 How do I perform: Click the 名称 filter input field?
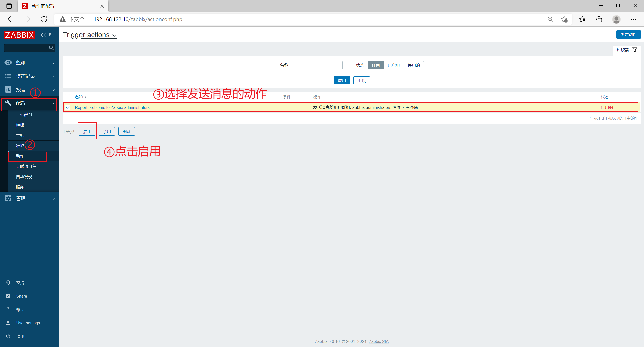tap(317, 65)
